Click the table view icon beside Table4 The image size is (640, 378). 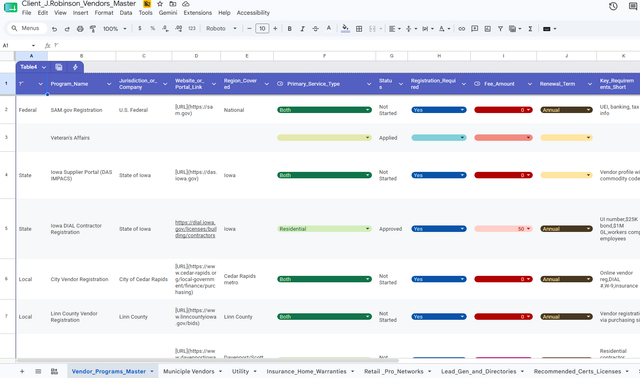[x=59, y=67]
